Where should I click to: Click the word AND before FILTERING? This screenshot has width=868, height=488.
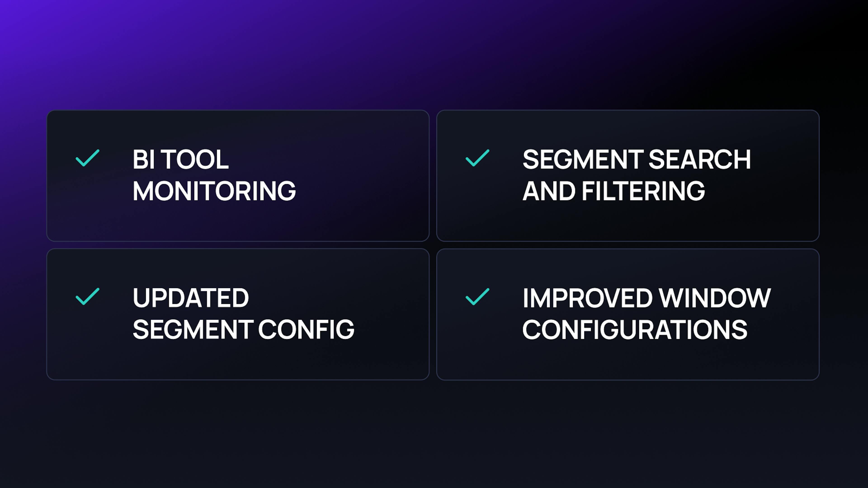pos(549,191)
